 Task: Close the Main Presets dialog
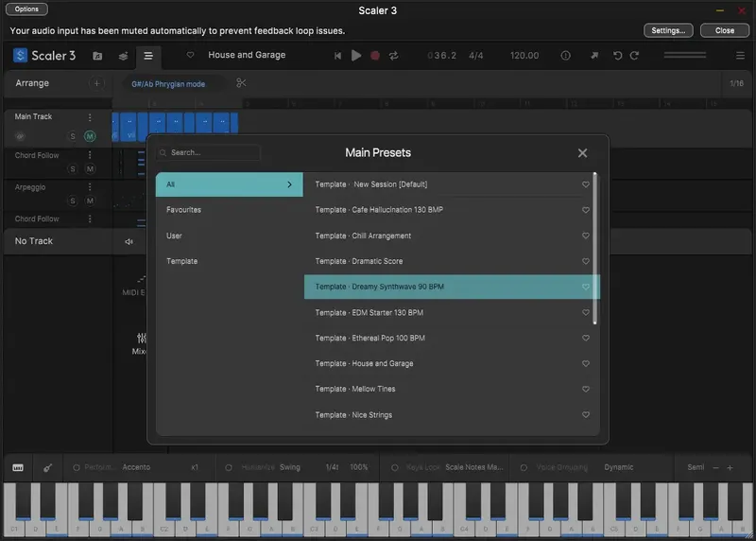582,153
